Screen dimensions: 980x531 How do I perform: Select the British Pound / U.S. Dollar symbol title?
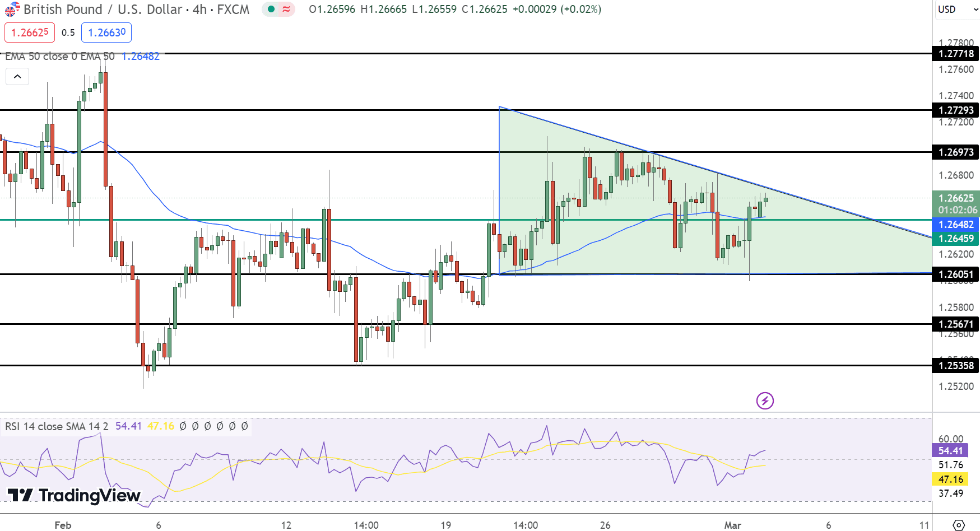pyautogui.click(x=103, y=10)
